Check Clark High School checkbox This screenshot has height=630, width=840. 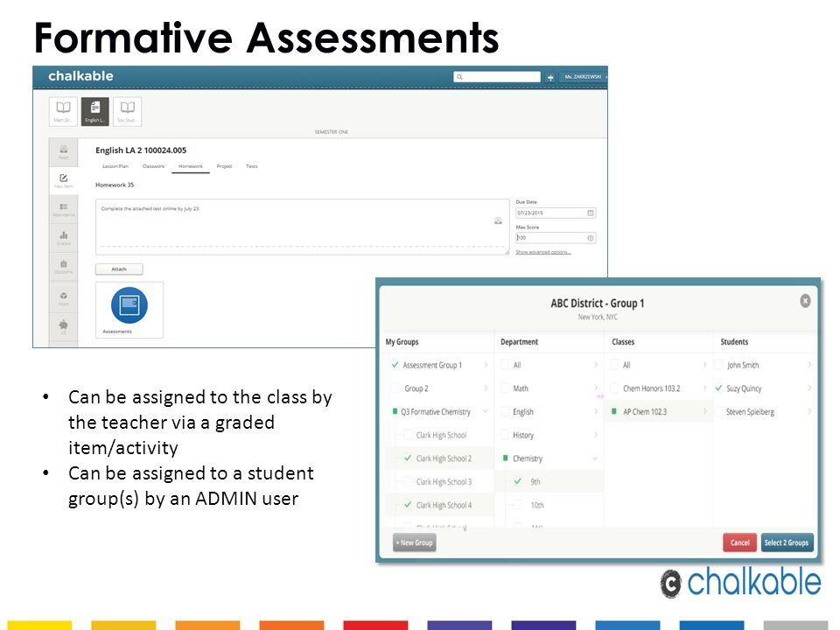(408, 435)
